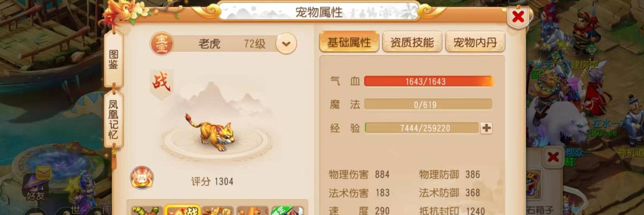Switch to the 基础属性 tab
The image size is (644, 215).
click(x=349, y=42)
